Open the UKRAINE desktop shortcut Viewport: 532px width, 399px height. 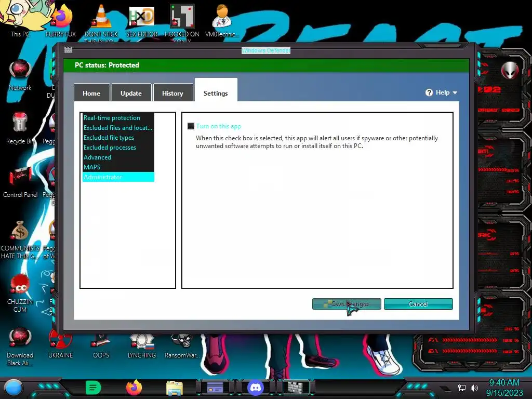pos(60,344)
